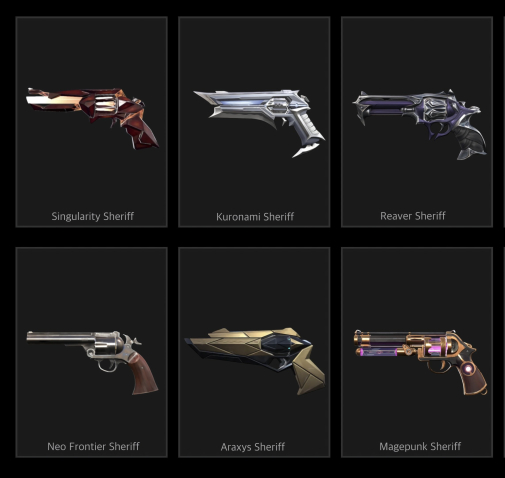
Task: Select the Neo Frontier Sheriff revolver image
Action: (x=92, y=362)
